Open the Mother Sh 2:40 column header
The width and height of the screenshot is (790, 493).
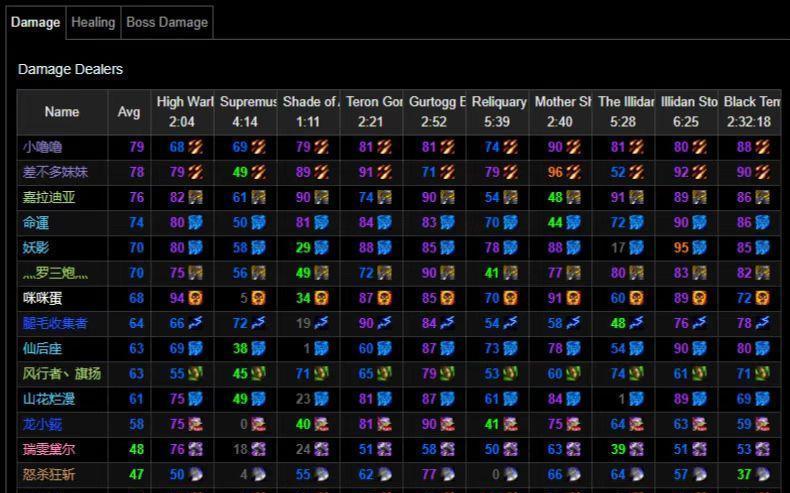coord(560,112)
